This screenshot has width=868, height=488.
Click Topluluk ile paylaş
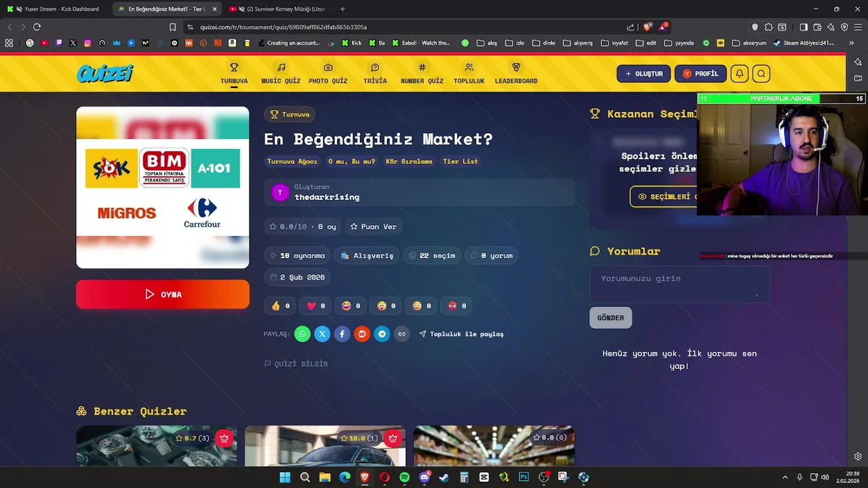point(461,334)
